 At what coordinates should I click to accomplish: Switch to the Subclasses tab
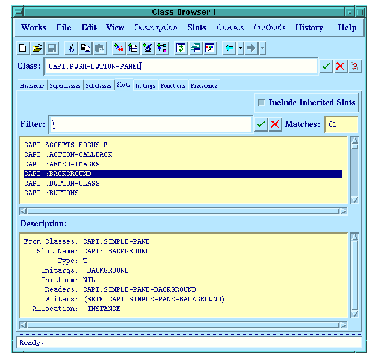98,86
